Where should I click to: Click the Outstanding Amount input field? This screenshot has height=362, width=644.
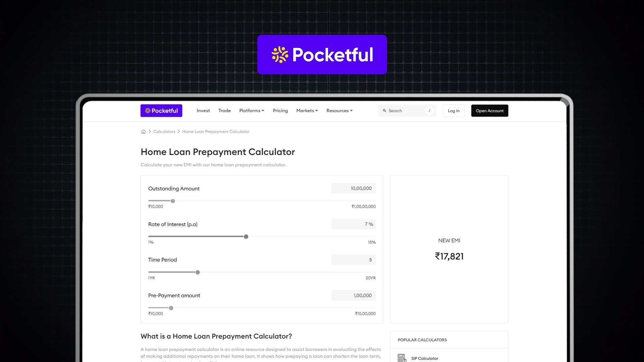[353, 188]
